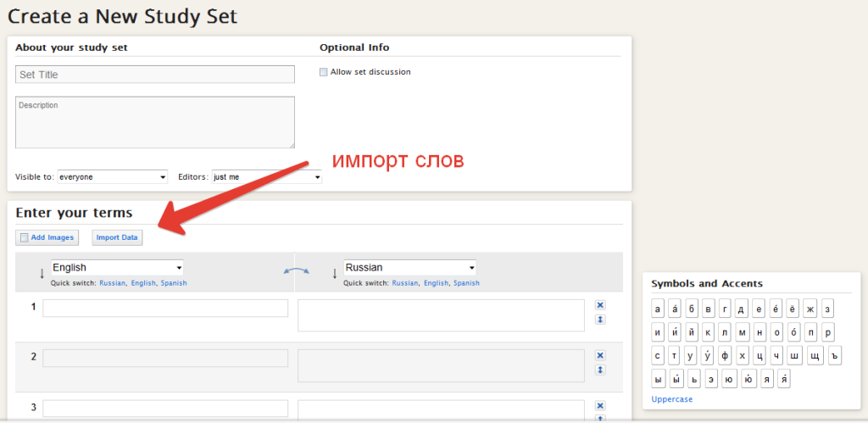The width and height of the screenshot is (868, 423).
Task: Click the reorder arrows icon for row 1
Action: (600, 320)
